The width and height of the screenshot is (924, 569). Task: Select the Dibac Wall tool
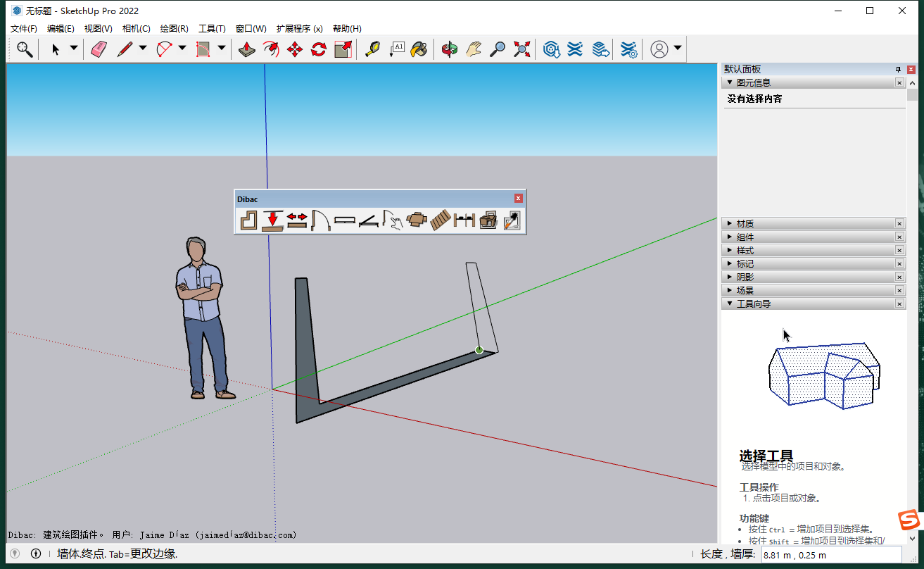(x=248, y=221)
